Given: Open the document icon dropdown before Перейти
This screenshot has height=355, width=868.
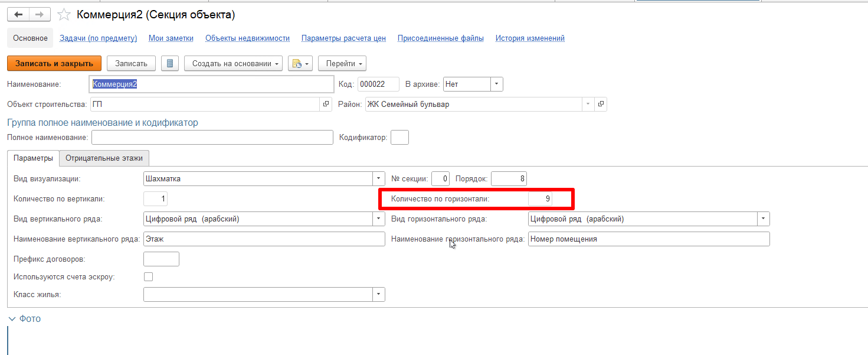Looking at the screenshot, I should pos(300,64).
